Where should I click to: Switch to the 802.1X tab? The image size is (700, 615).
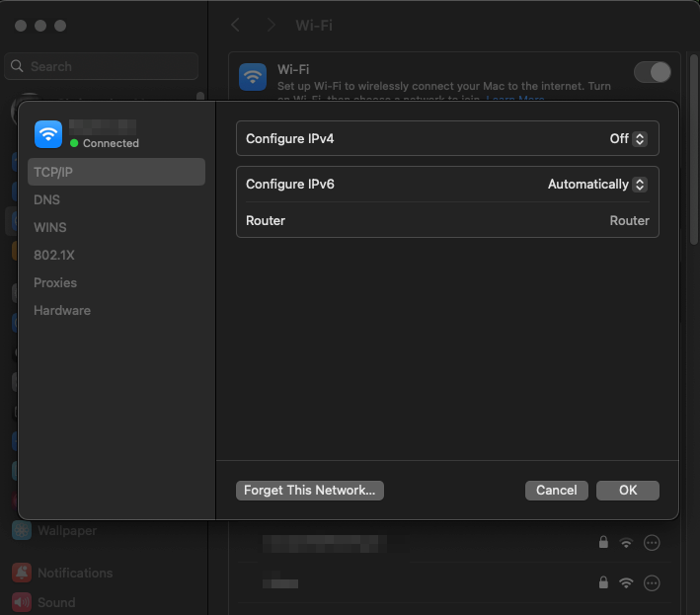pos(54,255)
